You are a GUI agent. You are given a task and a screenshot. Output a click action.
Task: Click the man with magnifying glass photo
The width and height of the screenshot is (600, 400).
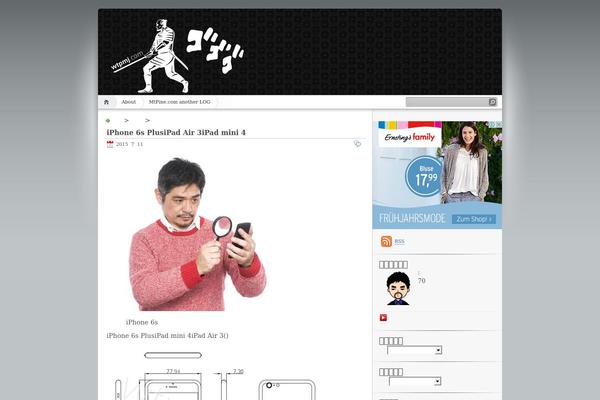197,234
